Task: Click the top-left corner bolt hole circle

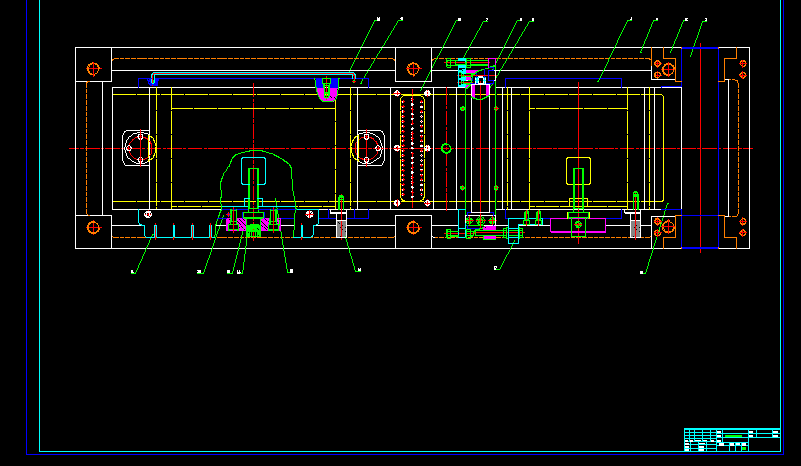Action: point(94,69)
